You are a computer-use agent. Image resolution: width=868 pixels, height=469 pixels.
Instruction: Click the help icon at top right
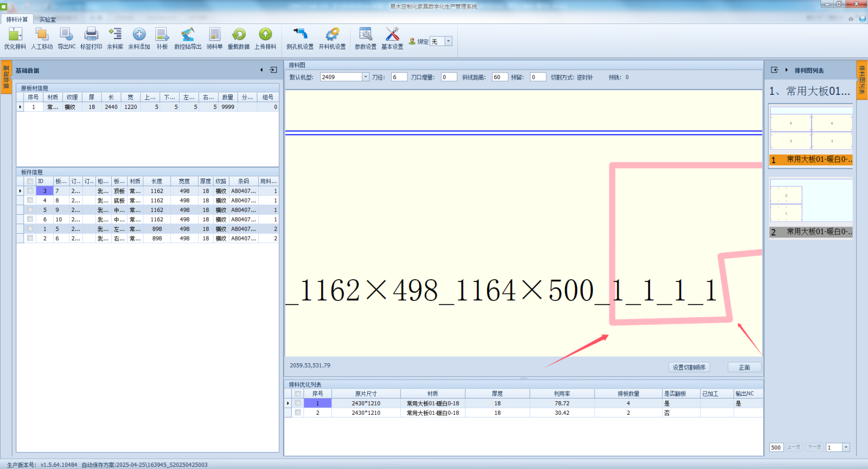click(863, 18)
